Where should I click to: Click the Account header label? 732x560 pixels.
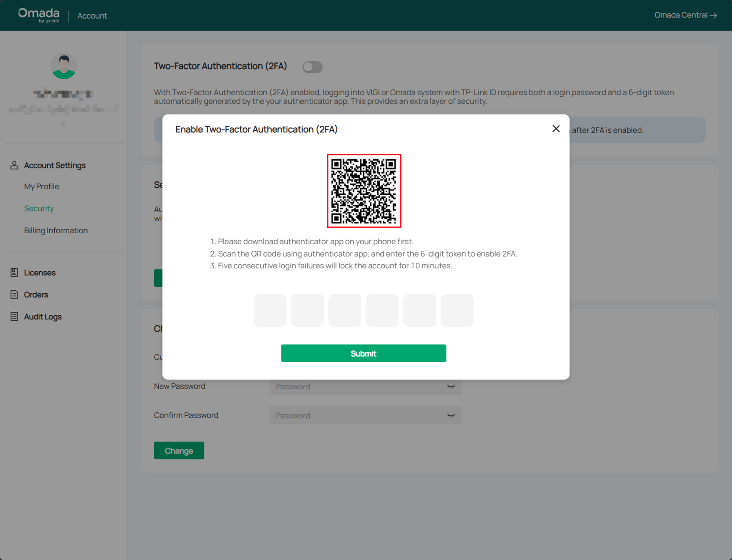click(92, 16)
